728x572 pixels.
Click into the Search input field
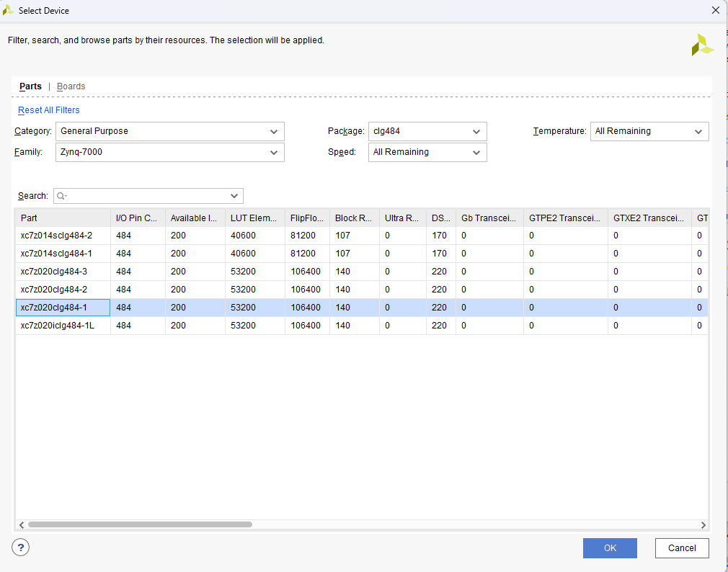(x=148, y=196)
